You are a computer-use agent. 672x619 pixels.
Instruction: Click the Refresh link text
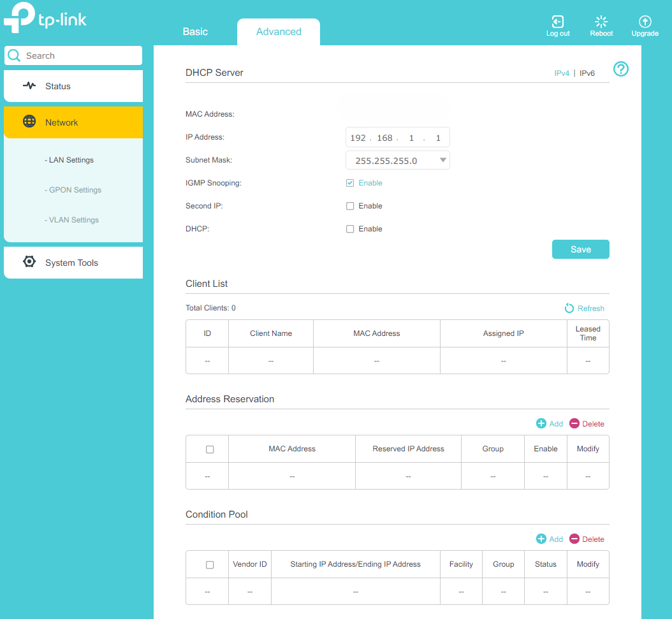590,309
